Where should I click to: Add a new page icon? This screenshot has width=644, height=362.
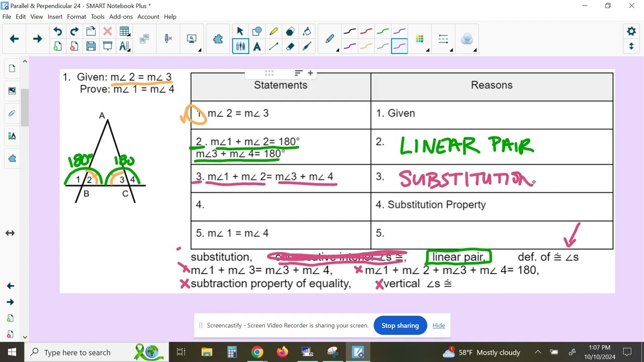point(58,46)
